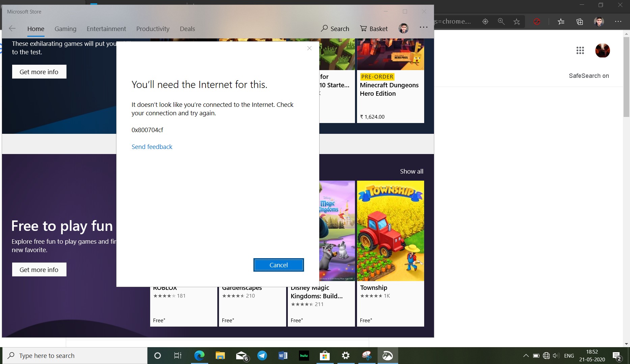This screenshot has width=630, height=364.
Task: Open the Entertainment tab
Action: (106, 29)
